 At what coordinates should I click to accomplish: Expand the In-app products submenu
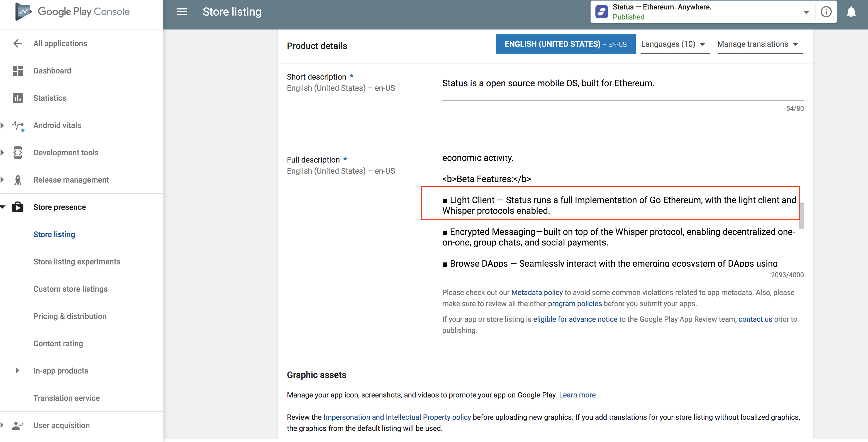click(18, 371)
